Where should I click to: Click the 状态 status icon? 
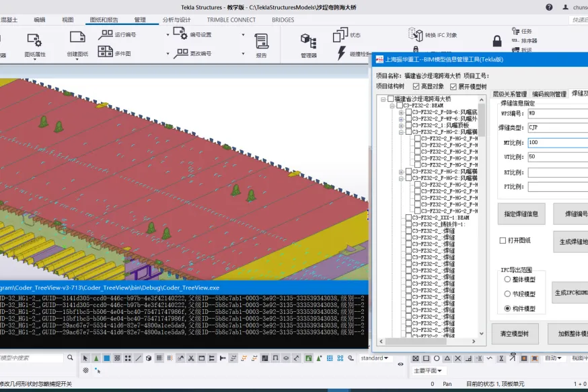point(340,34)
